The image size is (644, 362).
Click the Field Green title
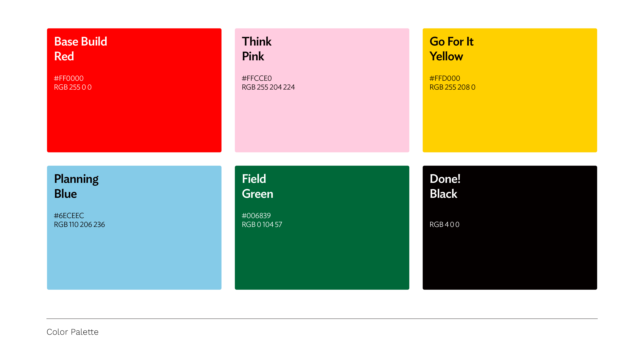point(257,187)
